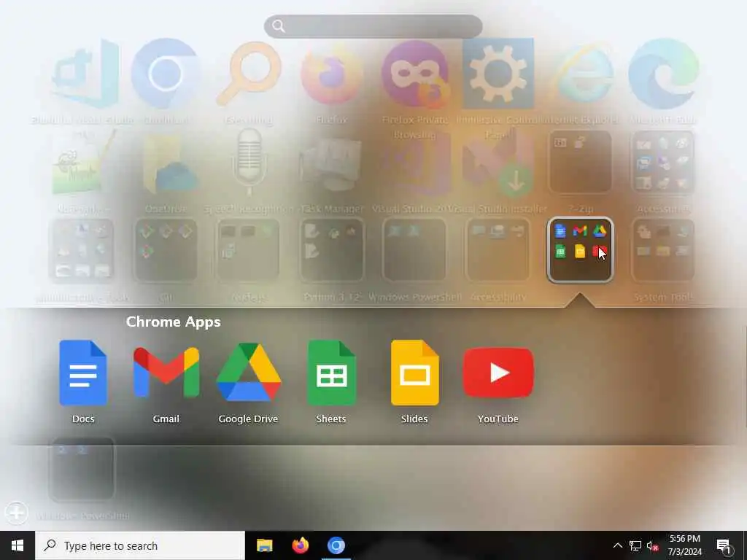
Task: Expand the 7-Zip folder
Action: [580, 162]
